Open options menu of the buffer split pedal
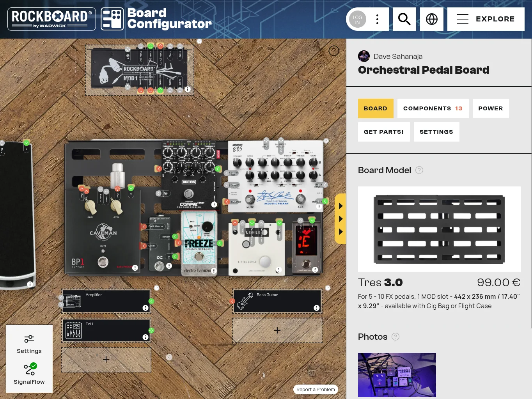This screenshot has width=532, height=399. 169,266
